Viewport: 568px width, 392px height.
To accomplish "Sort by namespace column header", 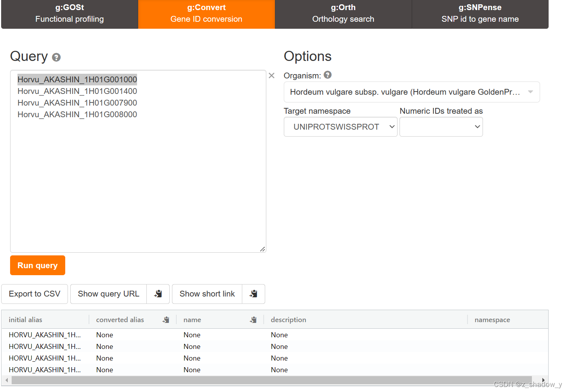I will (x=492, y=320).
